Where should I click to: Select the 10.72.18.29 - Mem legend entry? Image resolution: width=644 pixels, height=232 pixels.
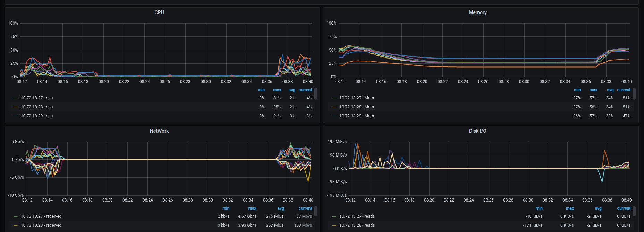click(x=356, y=116)
